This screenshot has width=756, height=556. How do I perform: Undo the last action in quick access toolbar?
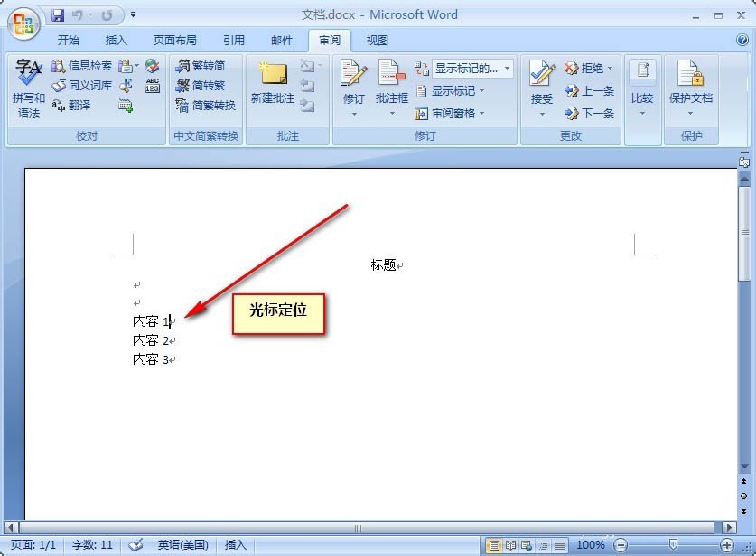click(x=77, y=15)
